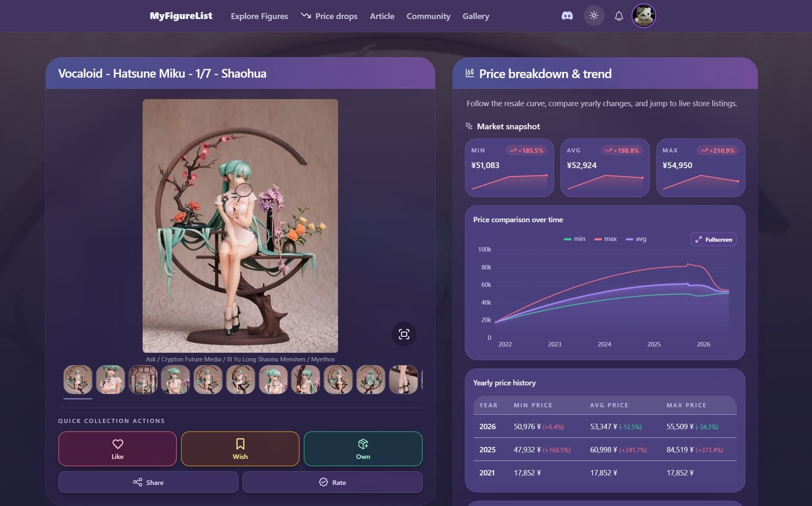Select the first figure thumbnail
Image resolution: width=812 pixels, height=506 pixels.
pos(78,379)
